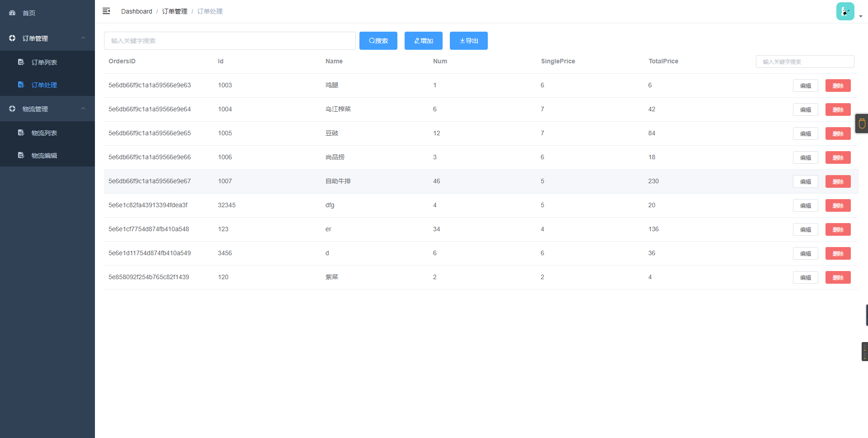The image size is (868, 438).
Task: Select 订单处理 menu item
Action: (x=47, y=85)
